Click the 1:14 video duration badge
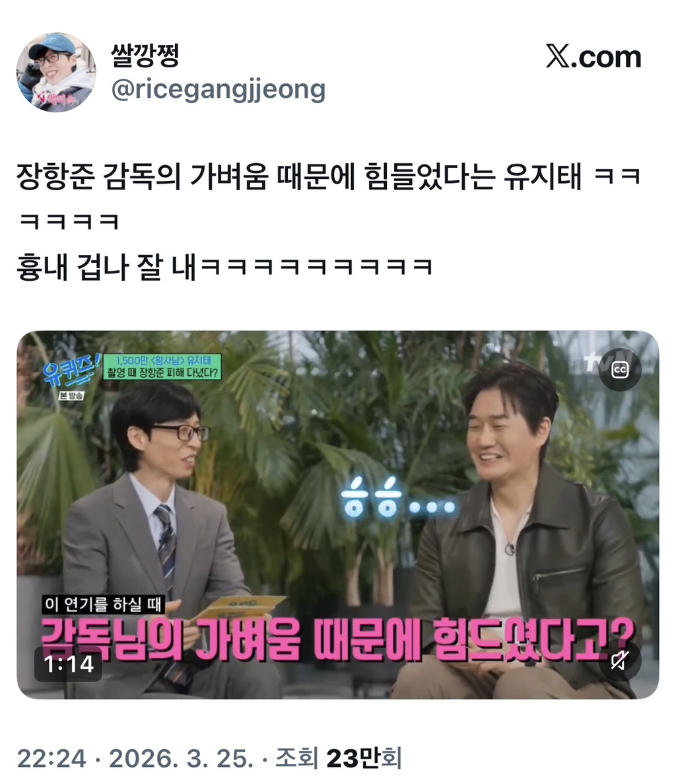 click(69, 664)
